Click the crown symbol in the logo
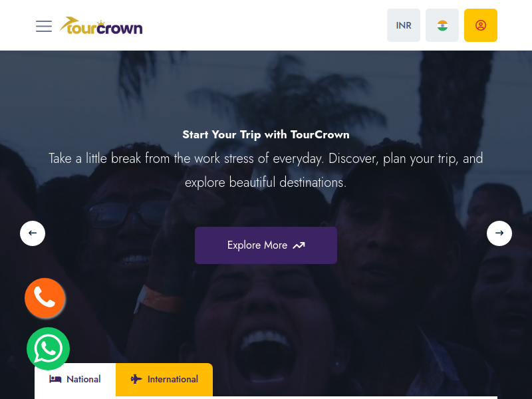The height and width of the screenshot is (399, 532). pyautogui.click(x=101, y=23)
